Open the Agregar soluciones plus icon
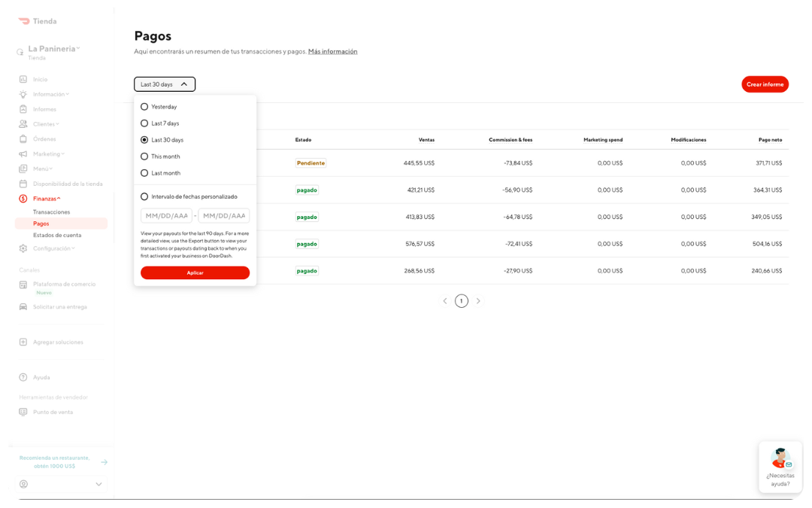 click(23, 342)
